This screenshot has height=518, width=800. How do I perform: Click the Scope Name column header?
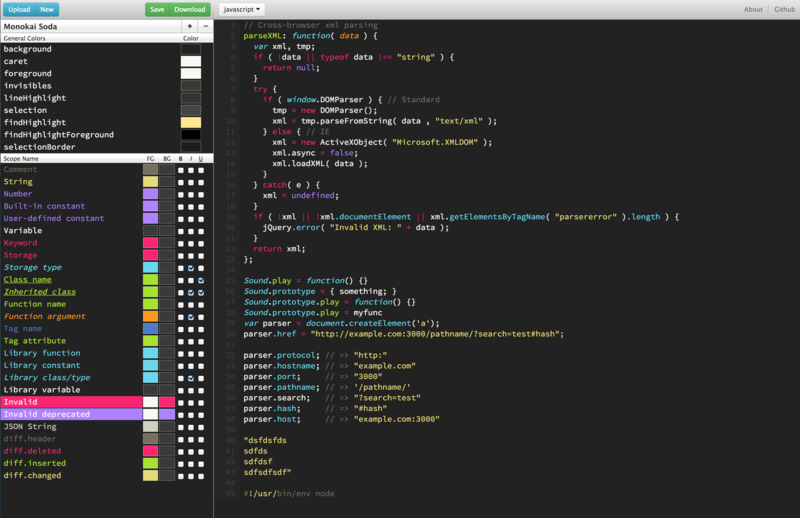(21, 159)
